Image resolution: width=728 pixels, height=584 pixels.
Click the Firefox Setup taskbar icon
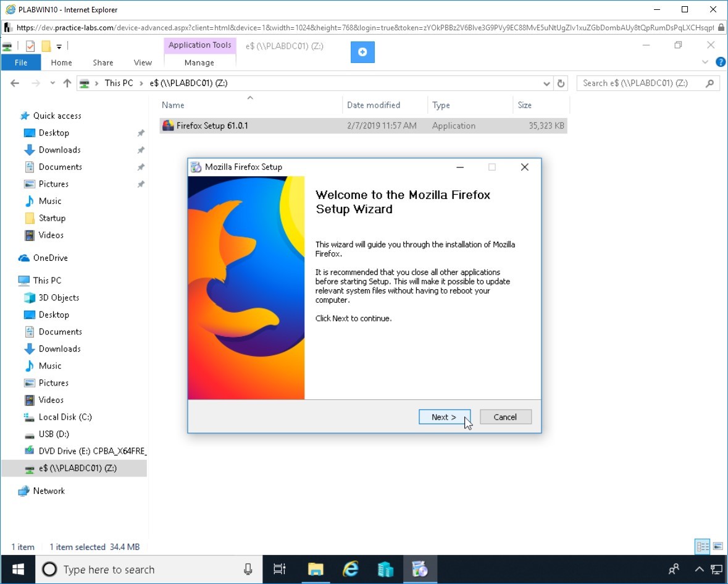(x=420, y=569)
